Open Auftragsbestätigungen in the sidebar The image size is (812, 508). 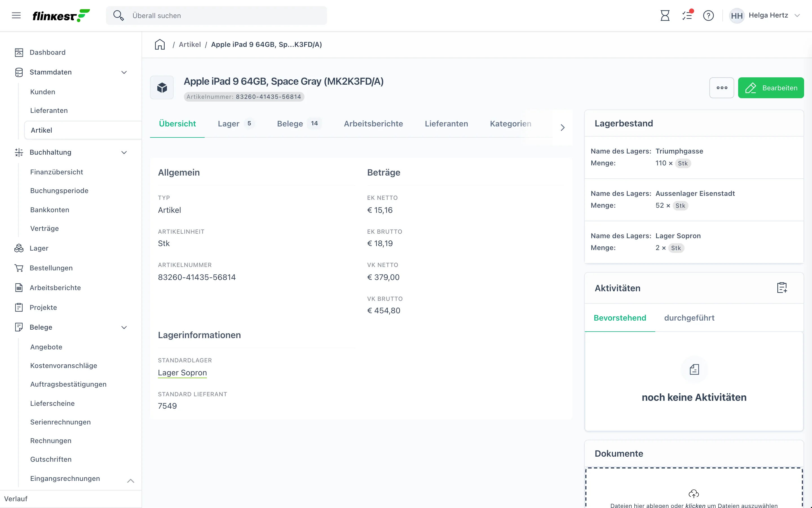point(69,384)
